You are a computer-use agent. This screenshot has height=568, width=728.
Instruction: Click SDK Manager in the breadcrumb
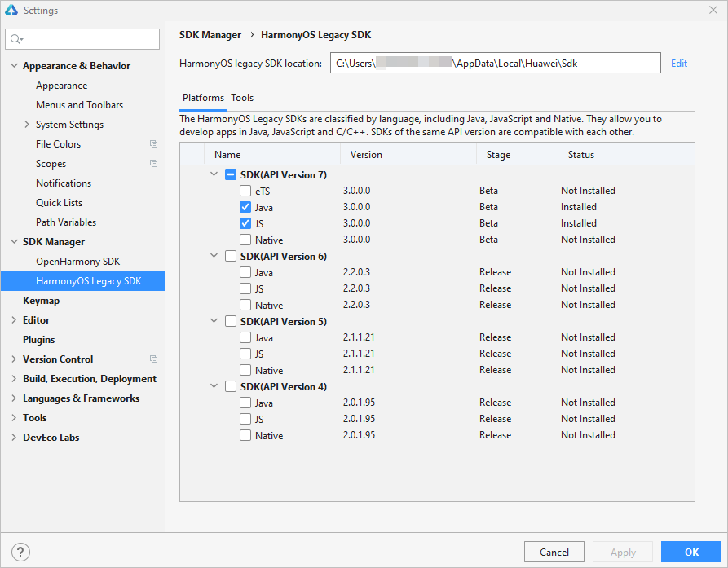[x=210, y=35]
